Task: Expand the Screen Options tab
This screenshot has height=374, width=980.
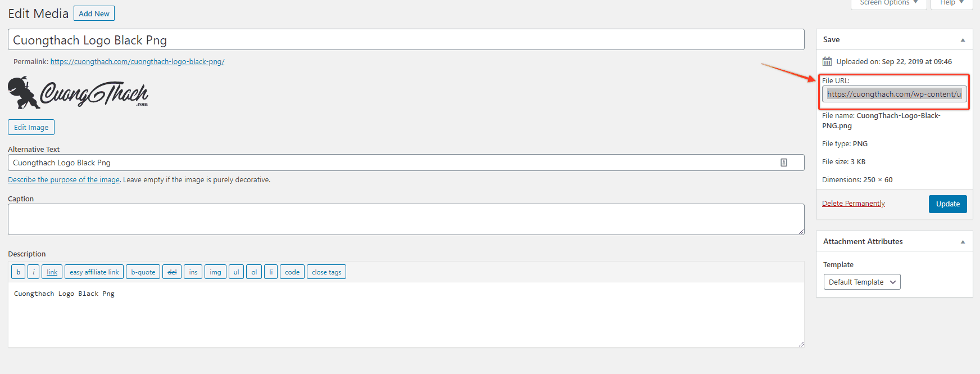Action: click(888, 3)
